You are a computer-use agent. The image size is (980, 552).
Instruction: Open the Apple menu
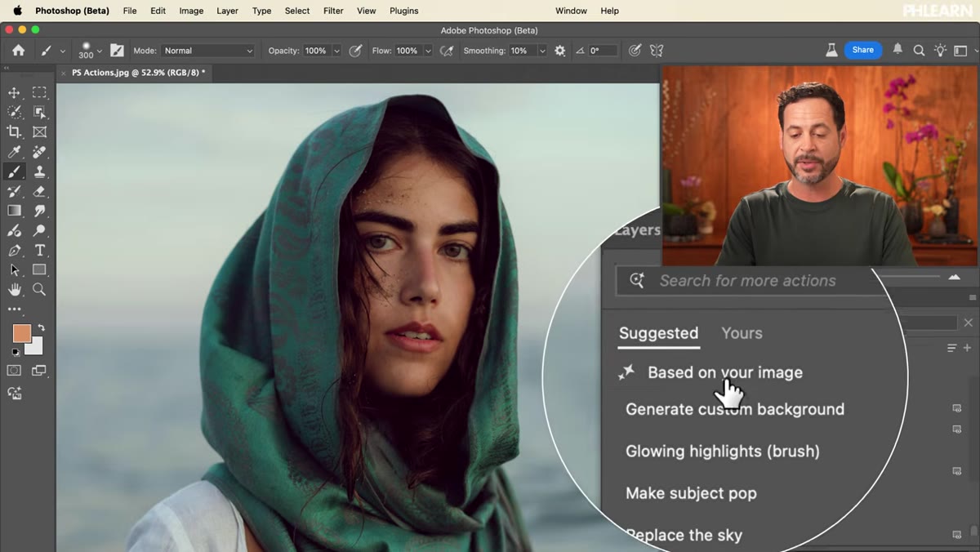[x=17, y=11]
